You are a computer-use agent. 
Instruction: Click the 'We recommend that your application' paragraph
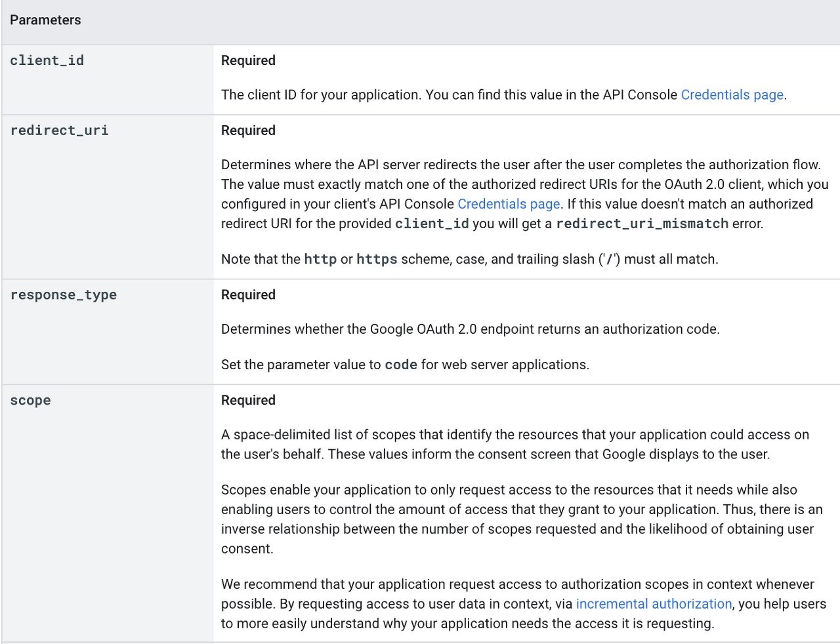tap(522, 603)
